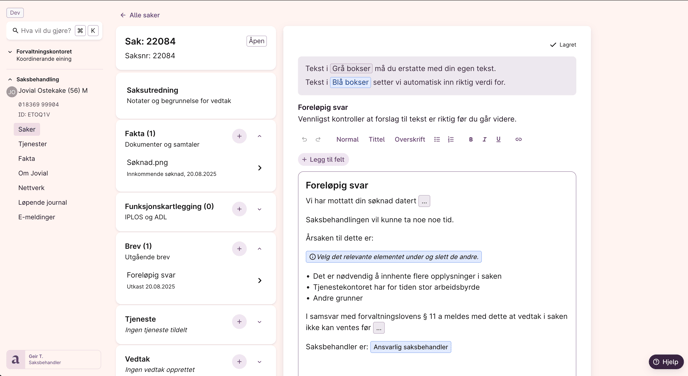
Task: Click the undo icon in editor toolbar
Action: click(304, 140)
